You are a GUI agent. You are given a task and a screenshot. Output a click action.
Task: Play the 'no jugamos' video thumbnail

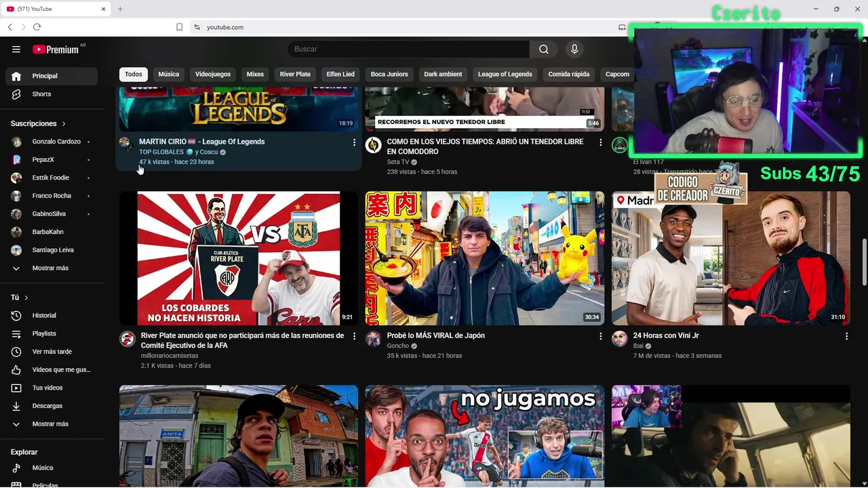[485, 436]
